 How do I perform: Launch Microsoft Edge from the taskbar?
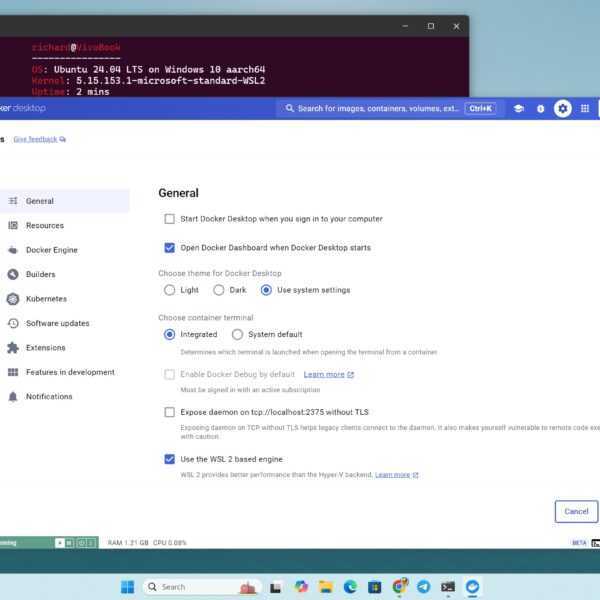(350, 587)
